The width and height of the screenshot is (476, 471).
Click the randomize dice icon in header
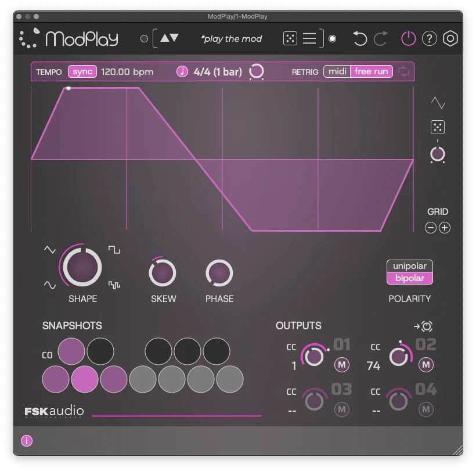point(290,39)
